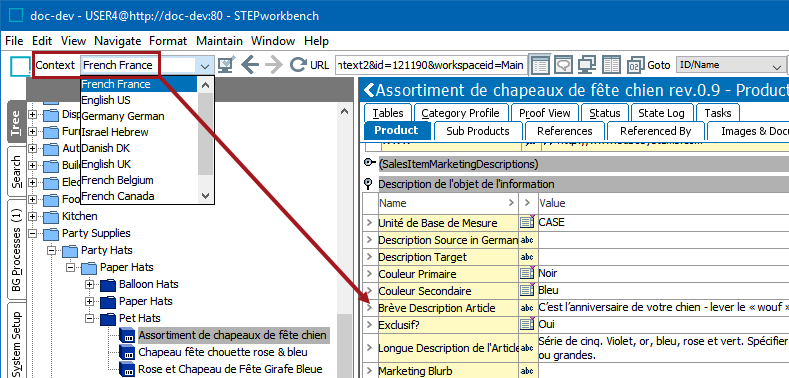
Task: Click the CASE value cell
Action: tap(663, 222)
